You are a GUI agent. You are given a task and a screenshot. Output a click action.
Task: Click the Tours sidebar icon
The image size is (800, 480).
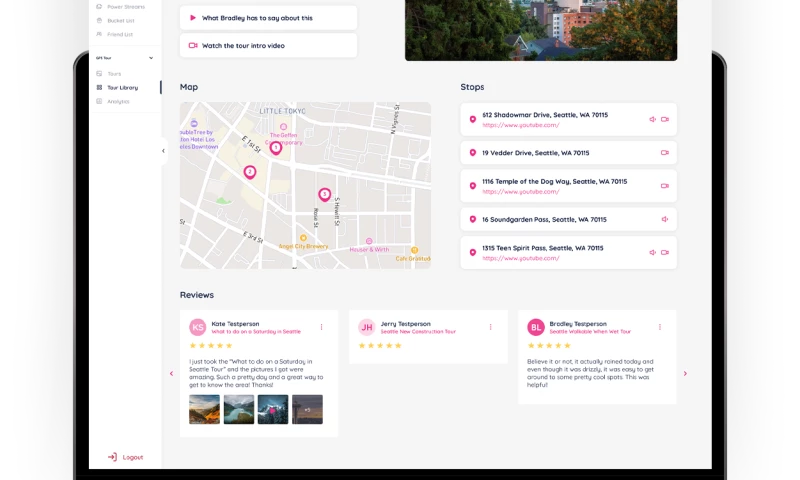(x=99, y=73)
